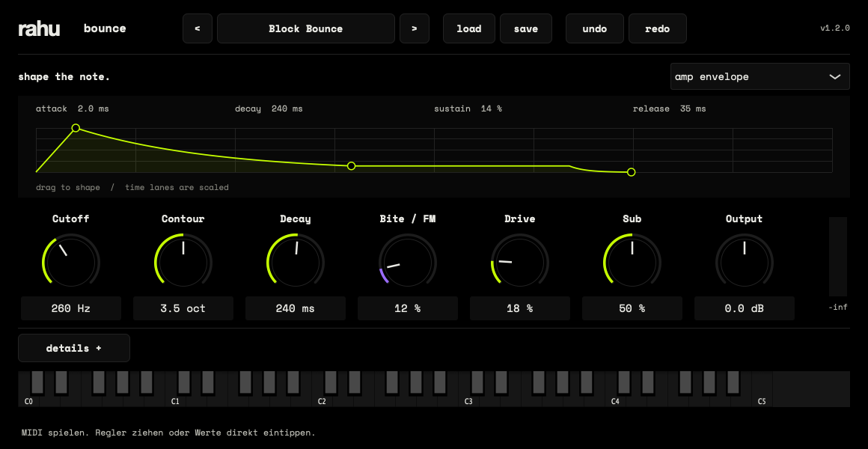Undo the last change
Image resolution: width=868 pixels, height=449 pixels.
click(x=595, y=28)
